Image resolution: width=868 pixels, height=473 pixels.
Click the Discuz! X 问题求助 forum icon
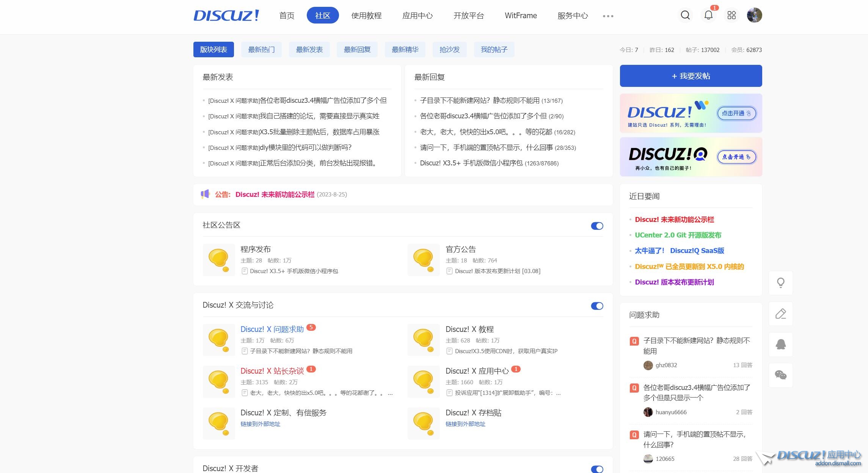point(219,340)
